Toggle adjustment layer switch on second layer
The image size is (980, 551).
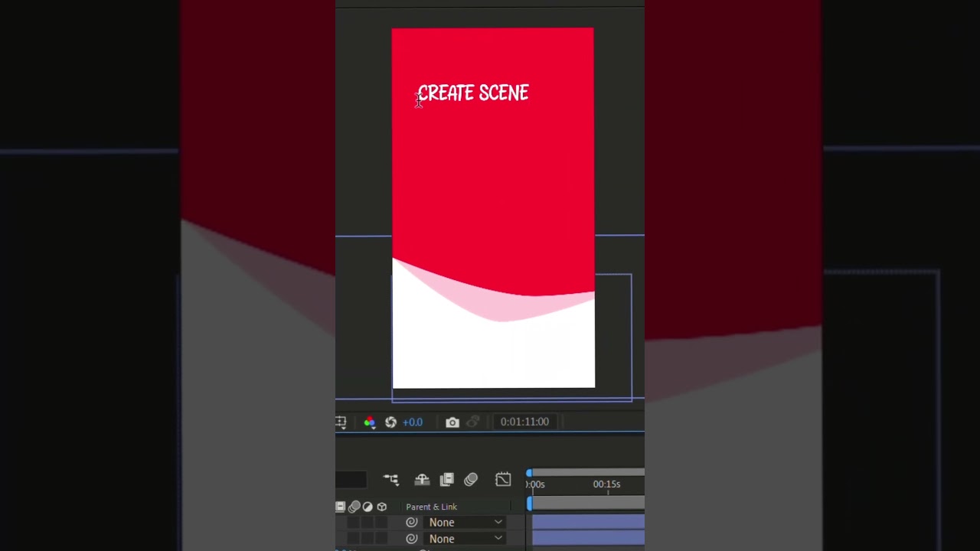point(367,539)
